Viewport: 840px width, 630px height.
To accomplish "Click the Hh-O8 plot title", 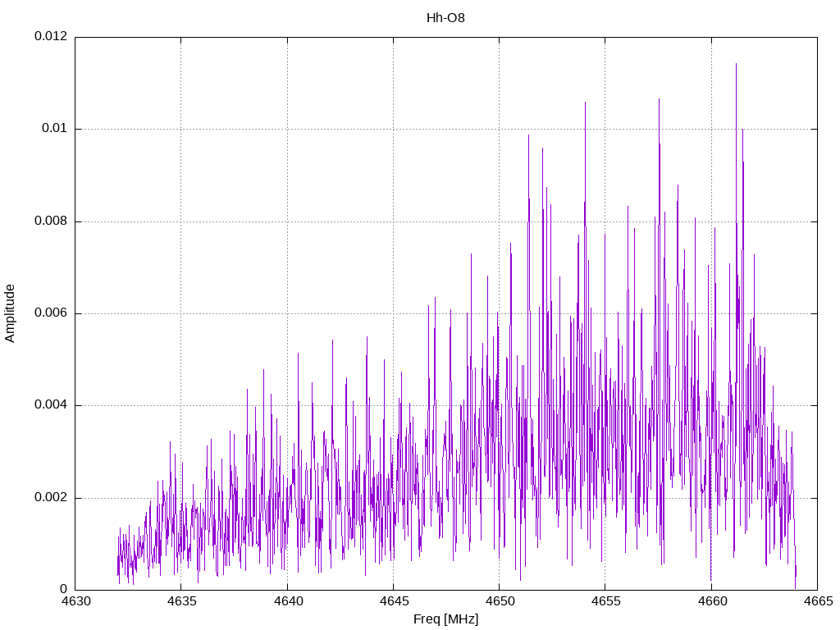I will click(445, 18).
